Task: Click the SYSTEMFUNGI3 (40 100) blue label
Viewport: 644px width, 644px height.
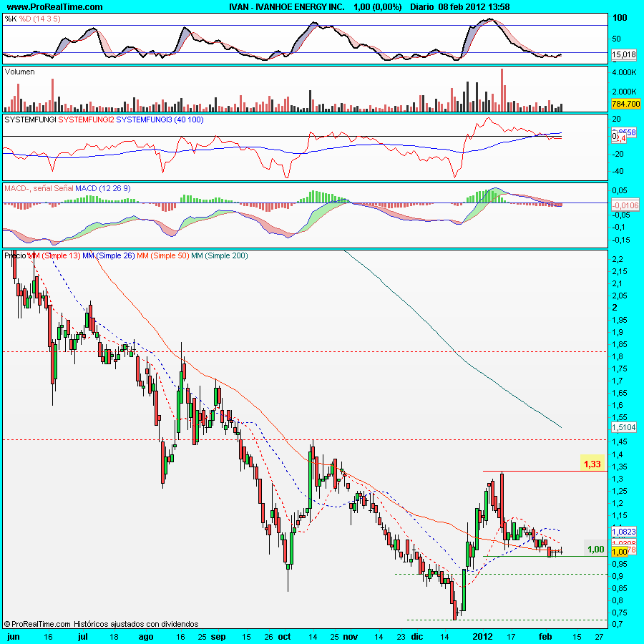Action: point(160,119)
